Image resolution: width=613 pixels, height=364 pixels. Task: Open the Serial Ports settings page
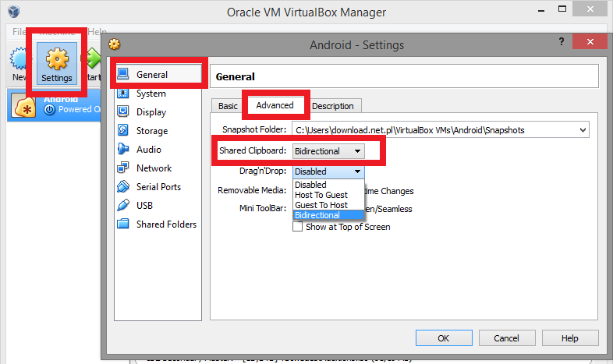point(159,187)
